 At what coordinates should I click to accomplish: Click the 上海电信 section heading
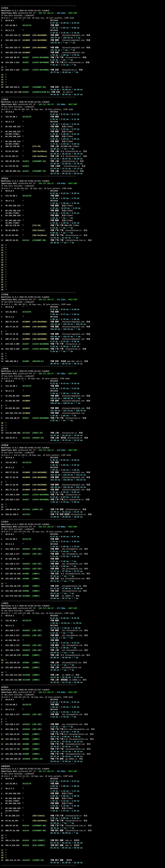[x=5, y=99]
